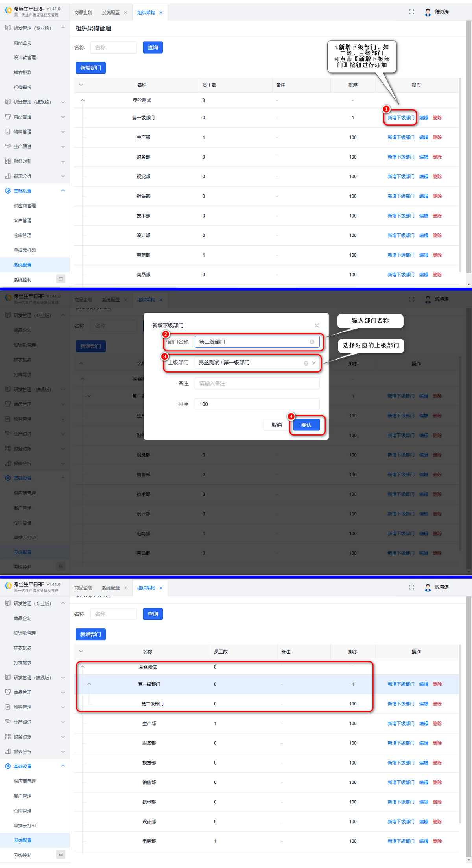Open 仓库管理 in the topmost sidebar

[x=22, y=235]
